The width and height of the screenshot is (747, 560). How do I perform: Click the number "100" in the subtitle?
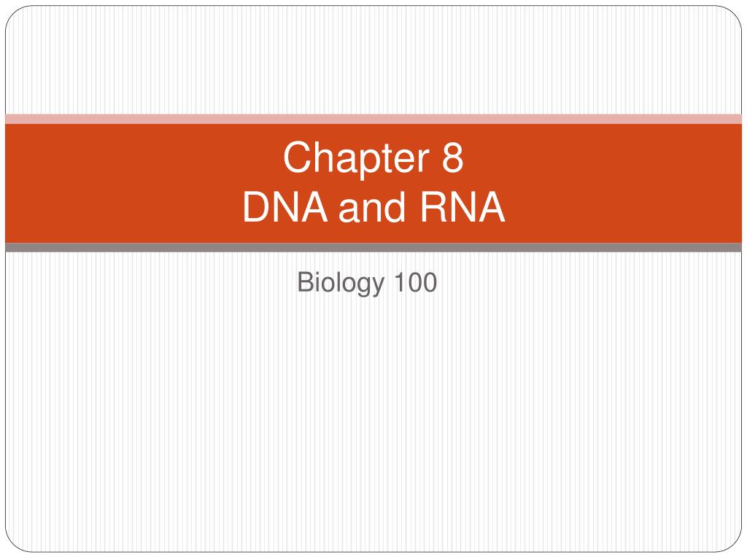[415, 282]
